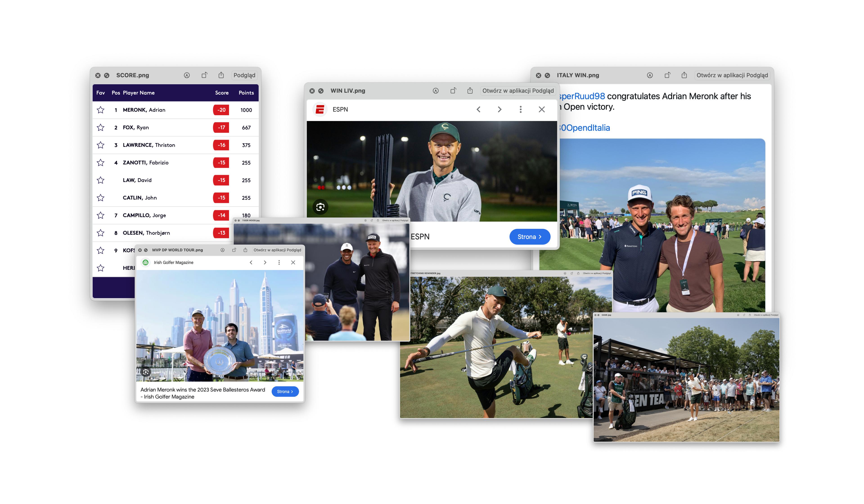Screen dimensions: 864x504
Task: Toggle the favorite star for FOX, Ryan
Action: click(100, 128)
